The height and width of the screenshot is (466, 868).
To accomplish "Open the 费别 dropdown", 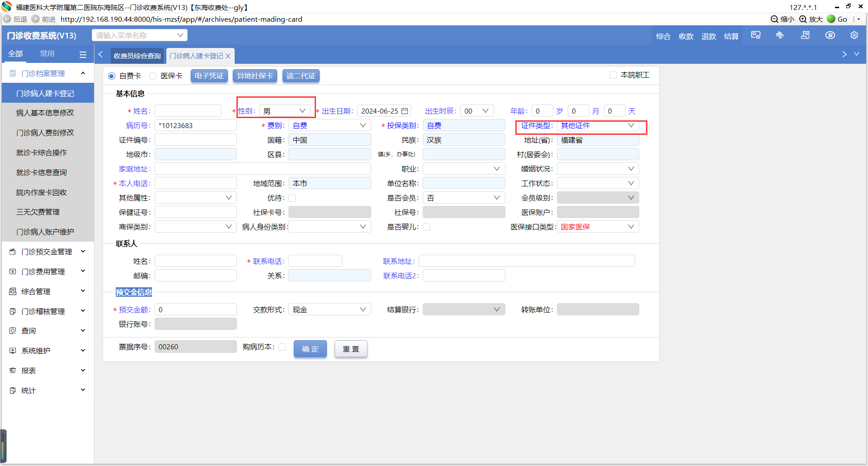I will click(330, 125).
